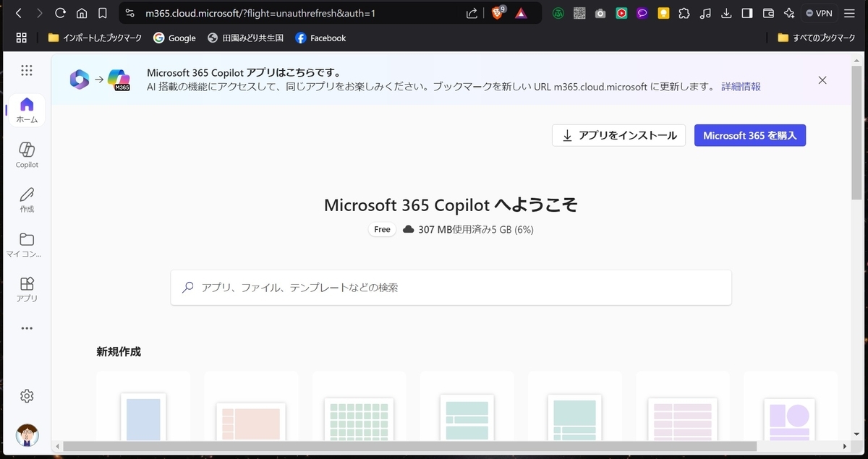Open Copilot from the sidebar
The width and height of the screenshot is (868, 459).
pyautogui.click(x=27, y=155)
